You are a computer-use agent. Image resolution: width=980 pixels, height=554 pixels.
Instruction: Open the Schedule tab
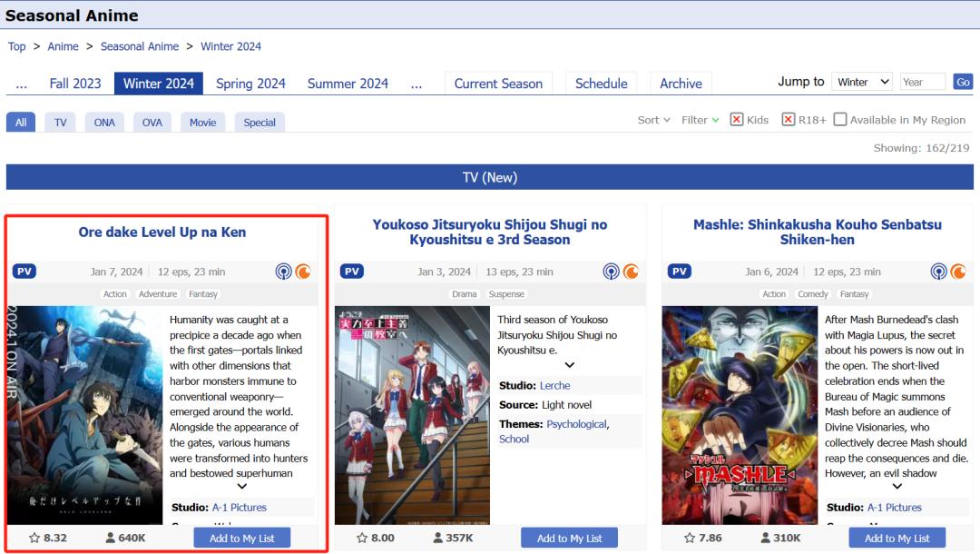(x=602, y=84)
